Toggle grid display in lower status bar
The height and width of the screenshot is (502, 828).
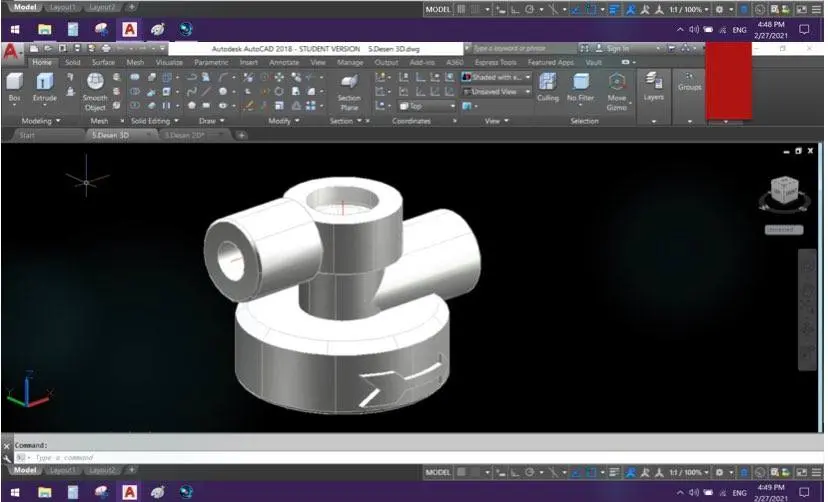tap(462, 472)
